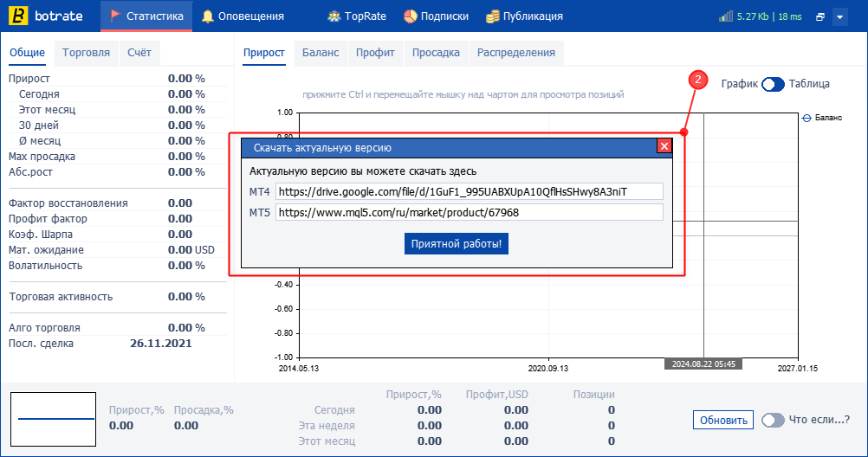Screen dimensions: 868x457
Task: Switch to the Баланс chart tab
Action: coord(321,53)
